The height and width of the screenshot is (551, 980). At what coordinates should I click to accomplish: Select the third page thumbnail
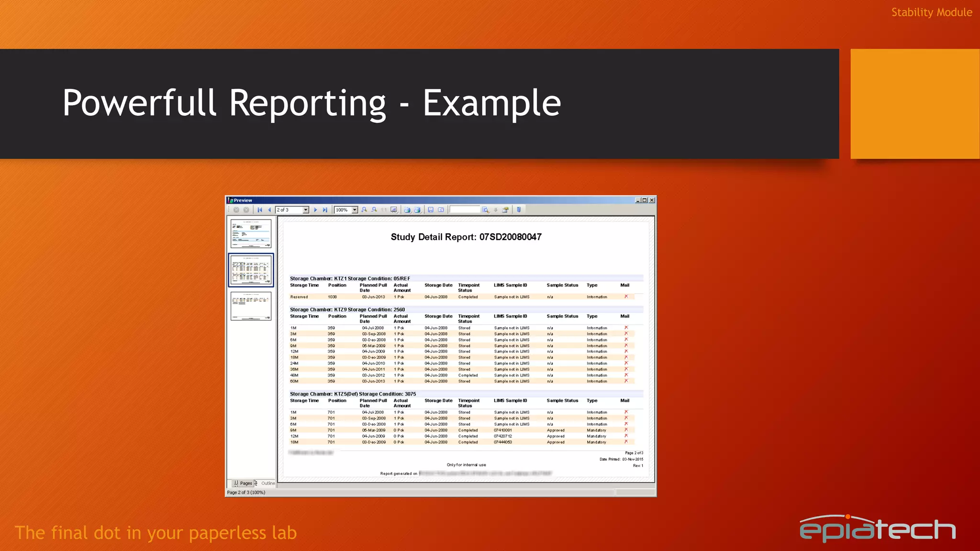click(x=251, y=306)
